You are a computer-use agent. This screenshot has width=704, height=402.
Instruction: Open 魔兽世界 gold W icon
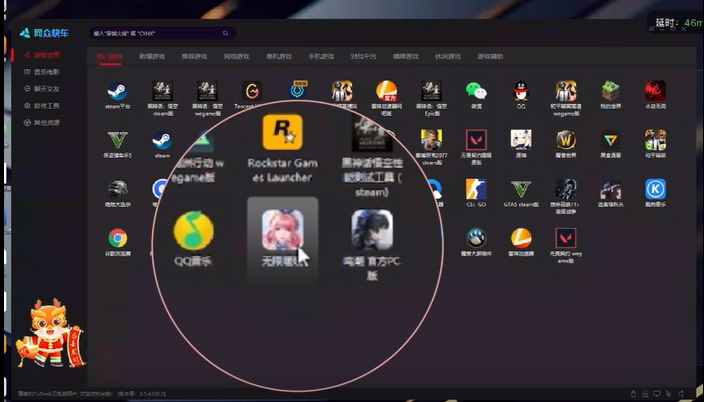point(566,140)
